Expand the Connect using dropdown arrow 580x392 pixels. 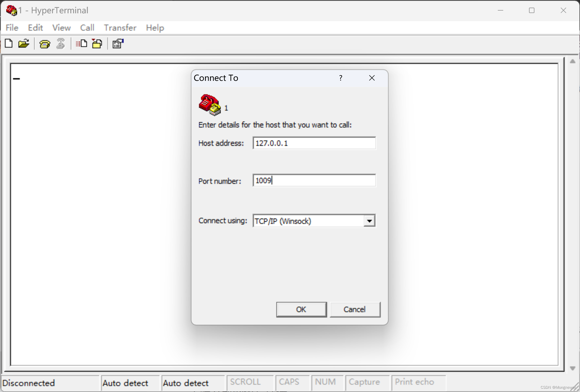(369, 221)
